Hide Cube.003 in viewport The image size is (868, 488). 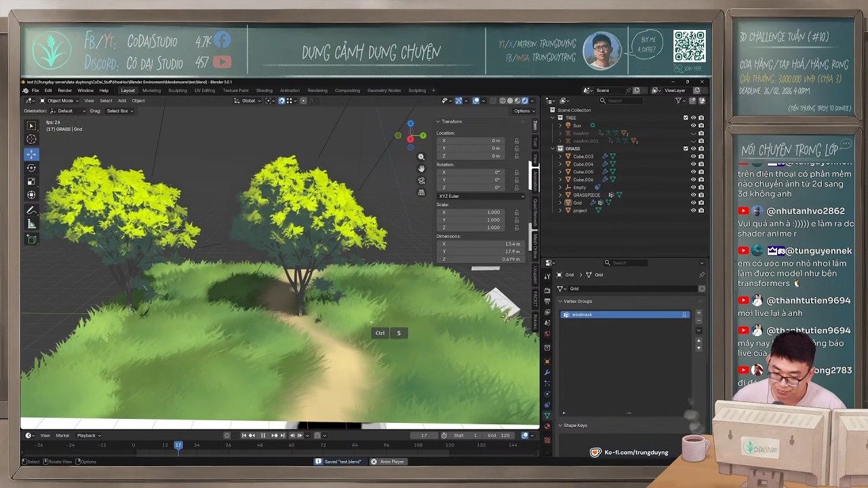pos(693,157)
